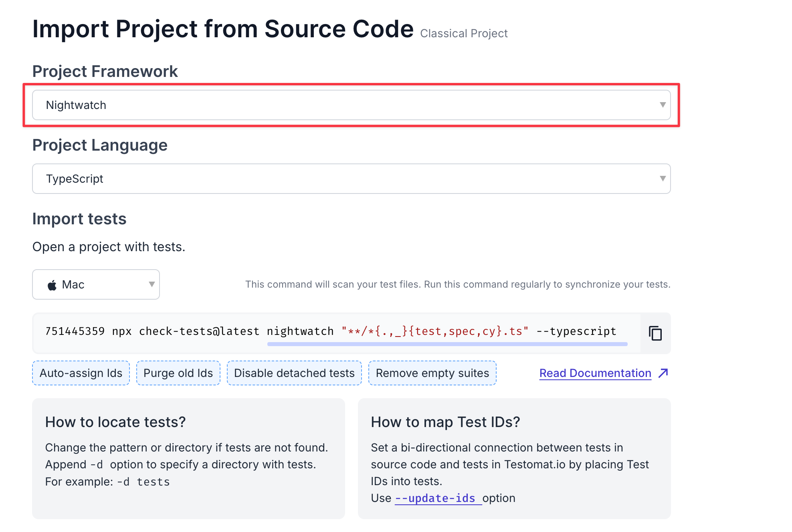Click the horizontal scrollbar under the command

coord(447,344)
